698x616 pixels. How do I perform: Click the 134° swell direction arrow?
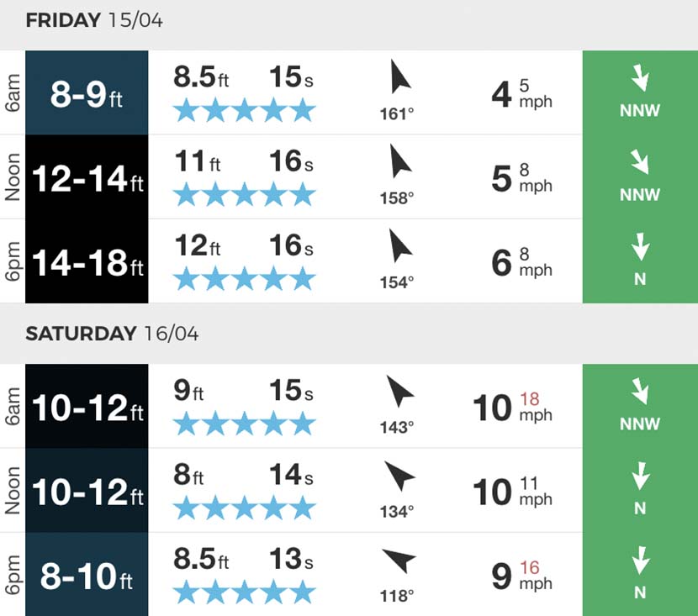pyautogui.click(x=400, y=476)
